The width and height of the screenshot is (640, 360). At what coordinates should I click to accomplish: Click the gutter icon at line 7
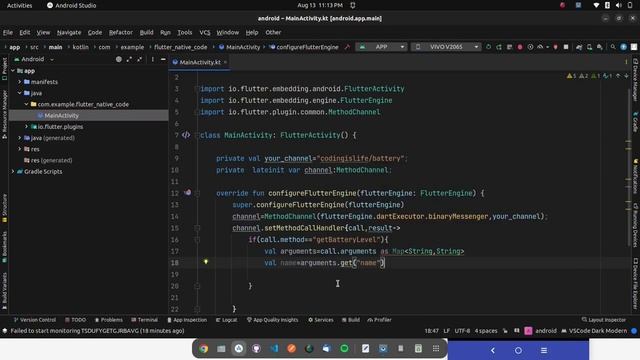click(x=186, y=135)
